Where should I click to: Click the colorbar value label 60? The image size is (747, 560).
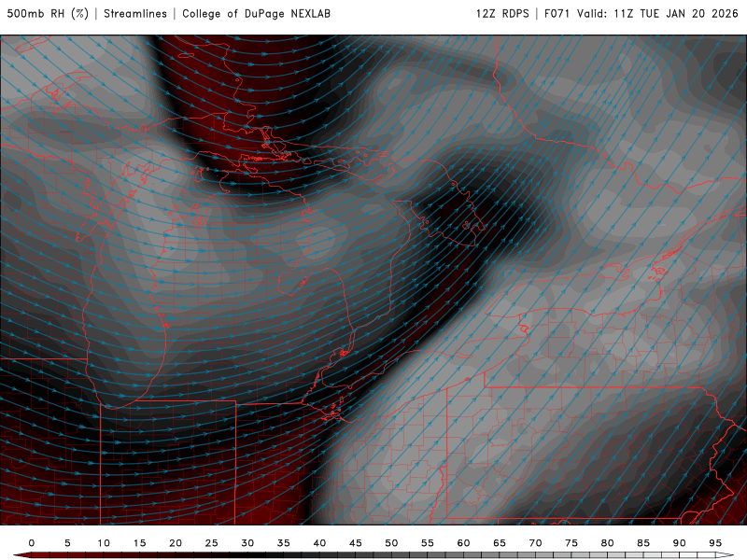pyautogui.click(x=463, y=543)
